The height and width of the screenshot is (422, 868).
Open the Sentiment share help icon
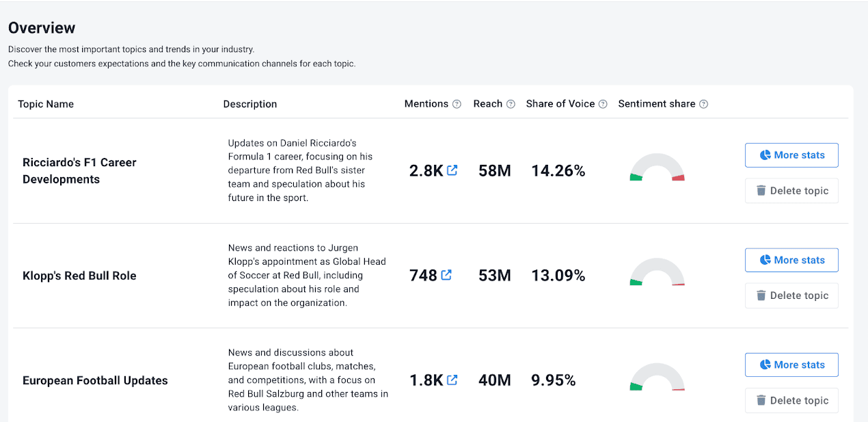point(703,103)
